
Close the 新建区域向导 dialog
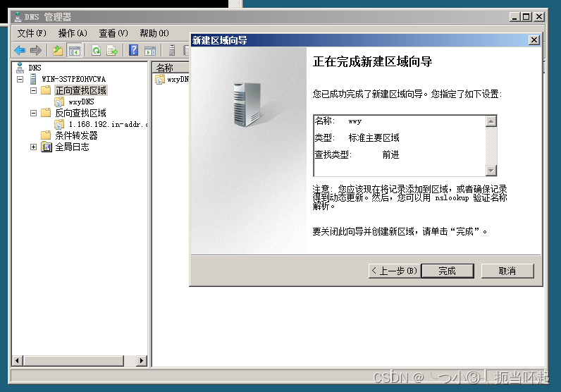pyautogui.click(x=534, y=40)
